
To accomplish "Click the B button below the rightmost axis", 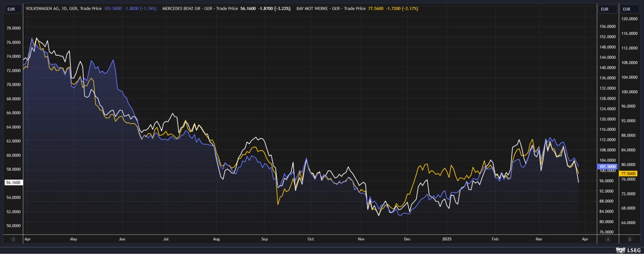I will [x=630, y=239].
